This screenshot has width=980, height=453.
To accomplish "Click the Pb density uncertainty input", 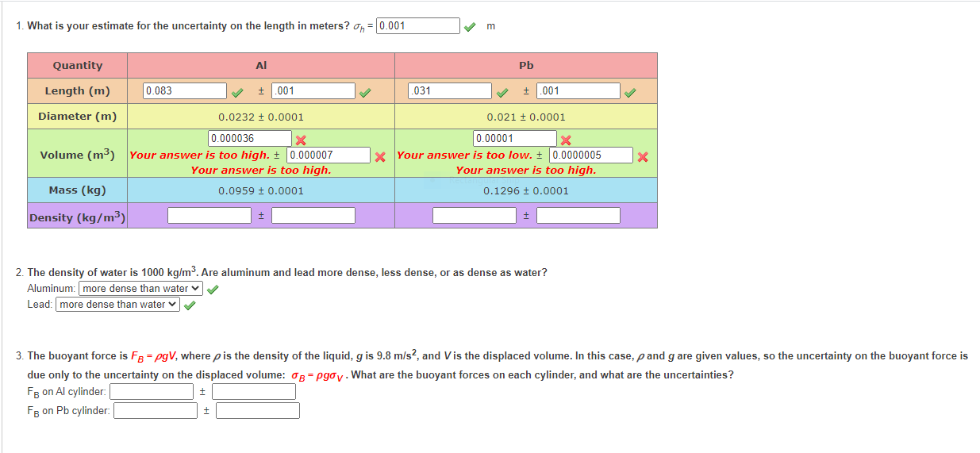I will tap(578, 215).
